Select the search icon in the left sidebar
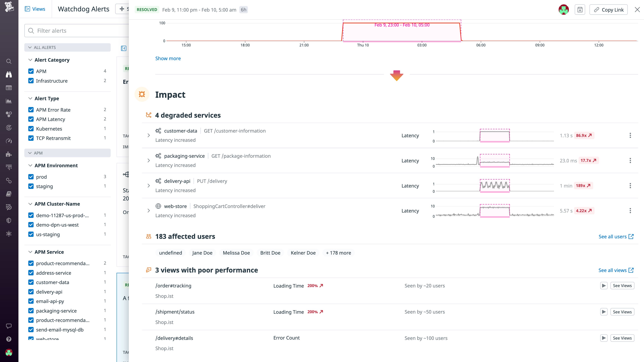The image size is (644, 362). (9, 61)
